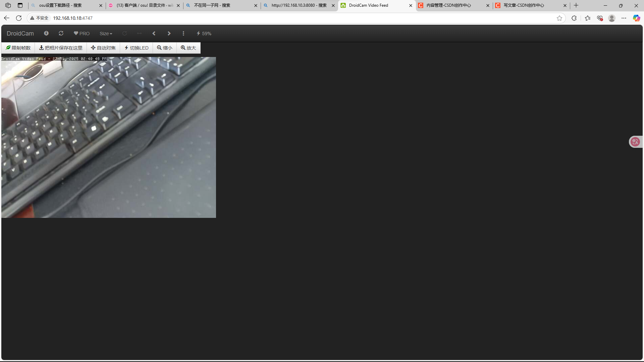Viewport: 644px width, 362px height.
Task: Zoom out with 缩小 button
Action: [x=165, y=48]
